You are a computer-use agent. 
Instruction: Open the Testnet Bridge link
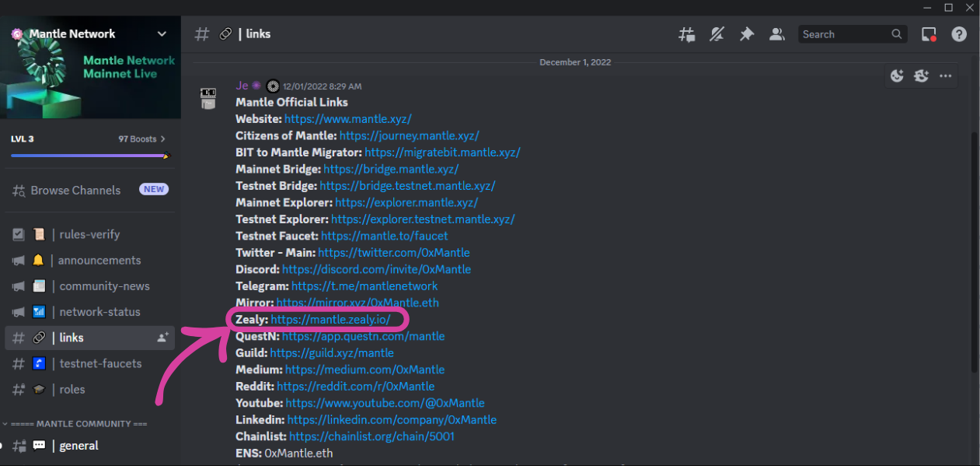coord(407,186)
